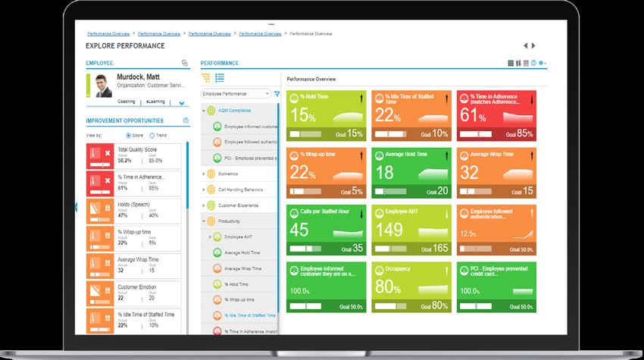Click the filter funnel icon beside Employee Performance

coord(277,94)
